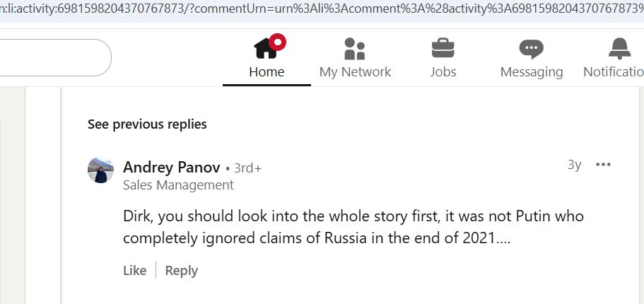Image resolution: width=644 pixels, height=304 pixels.
Task: Click the Notifications bell icon
Action: (619, 49)
